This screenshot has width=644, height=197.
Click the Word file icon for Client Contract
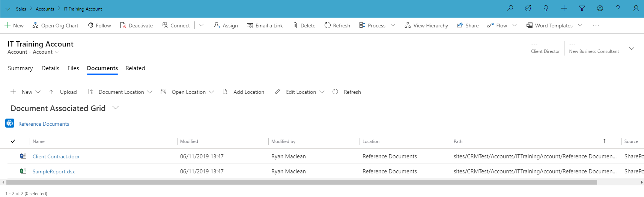(23, 156)
